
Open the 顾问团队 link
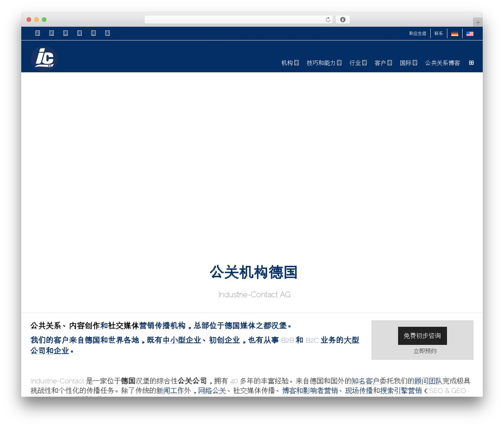(x=428, y=381)
